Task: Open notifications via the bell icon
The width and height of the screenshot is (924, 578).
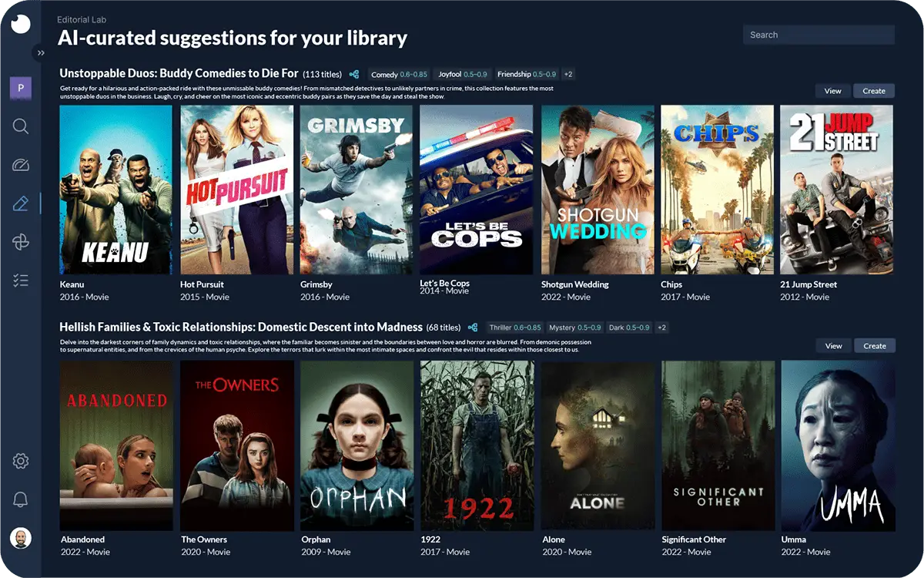Action: point(21,500)
